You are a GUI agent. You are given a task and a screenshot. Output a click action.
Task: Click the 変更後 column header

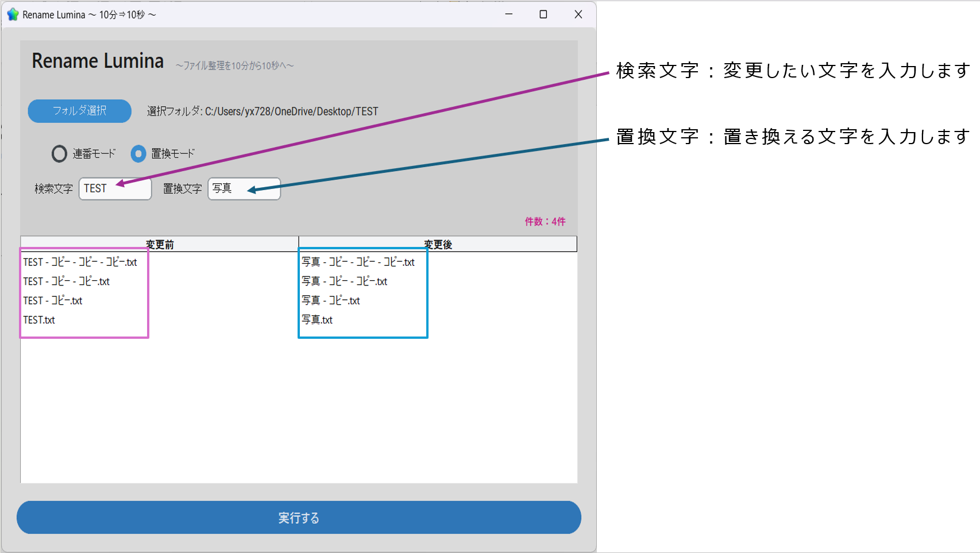point(438,245)
